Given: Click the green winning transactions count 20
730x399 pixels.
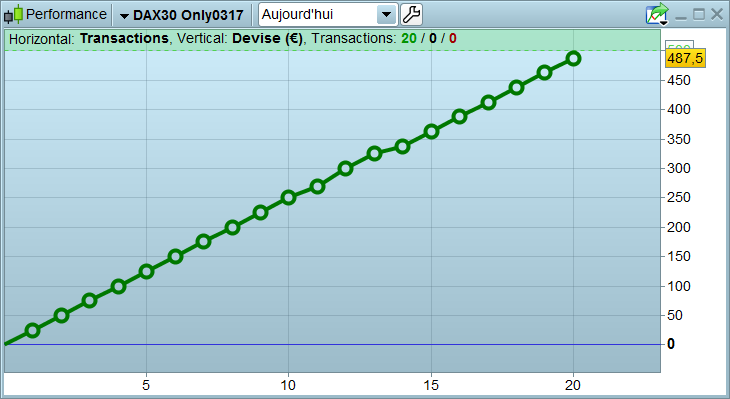Looking at the screenshot, I should point(409,39).
